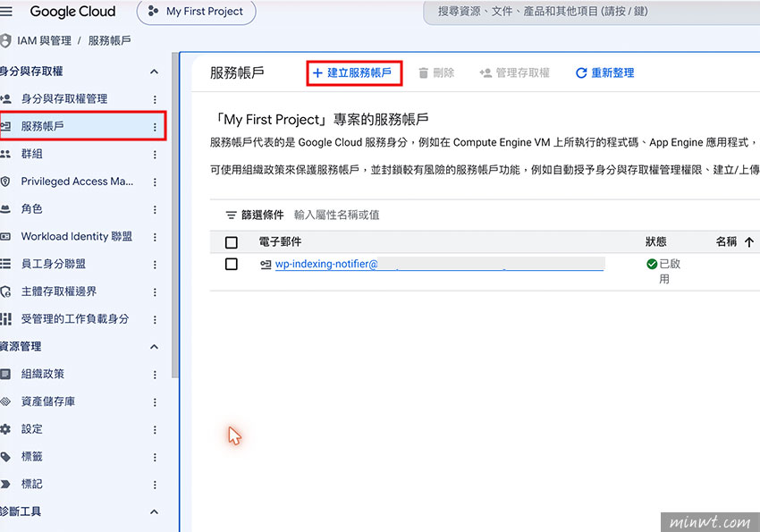Click the 組織政策 document icon
The width and height of the screenshot is (760, 532).
tap(5, 374)
